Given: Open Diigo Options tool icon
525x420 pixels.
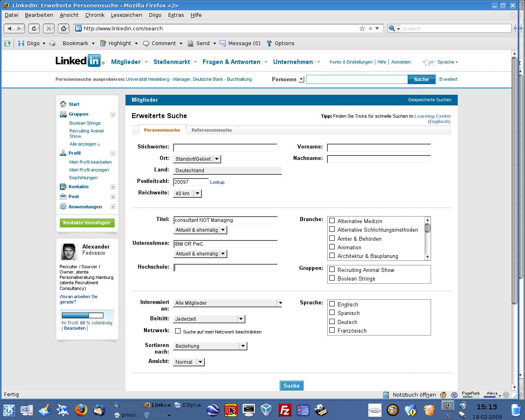Looking at the screenshot, I should (x=269, y=43).
